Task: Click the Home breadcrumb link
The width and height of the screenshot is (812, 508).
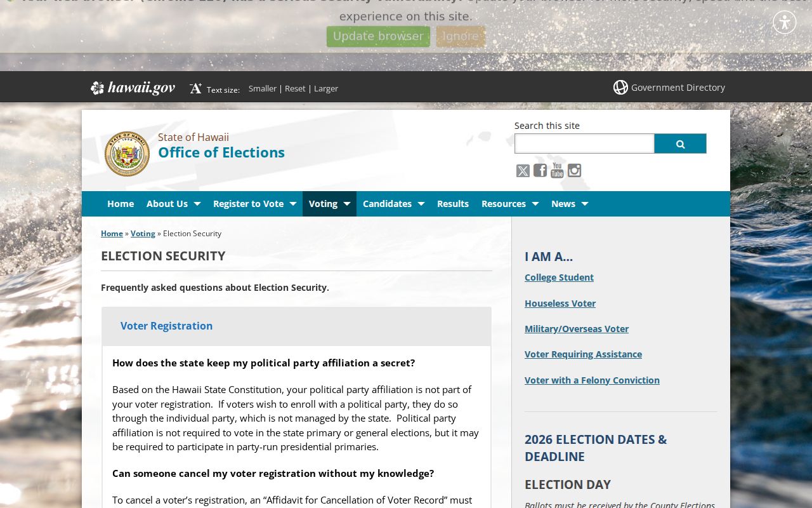Action: click(112, 234)
